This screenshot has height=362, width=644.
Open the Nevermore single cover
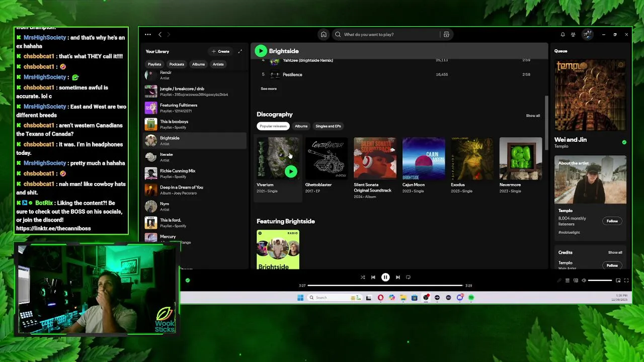(x=521, y=158)
